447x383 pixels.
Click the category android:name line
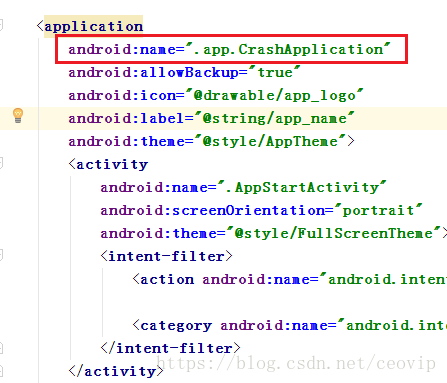[x=290, y=325]
